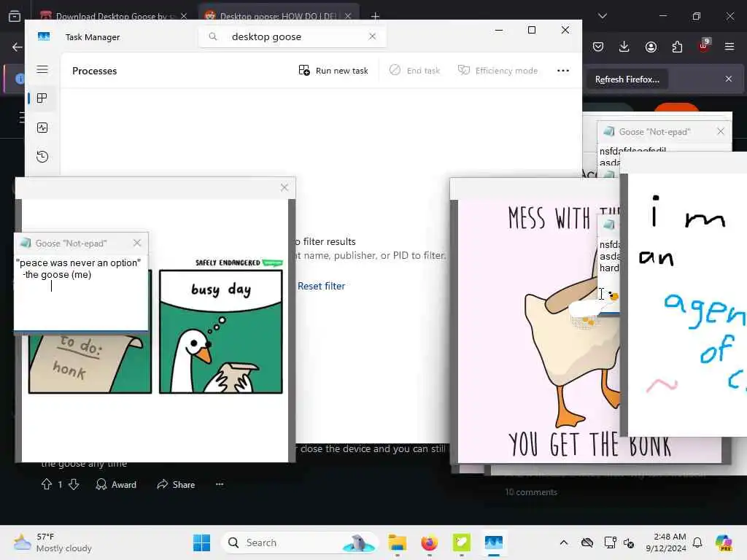Close the busy day goose meme window

point(285,187)
